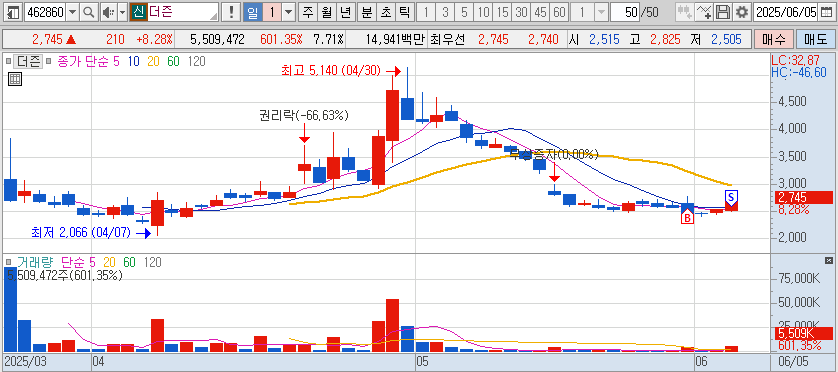838x372 pixels.
Task: Click the pink 매수 buy button
Action: 773,39
